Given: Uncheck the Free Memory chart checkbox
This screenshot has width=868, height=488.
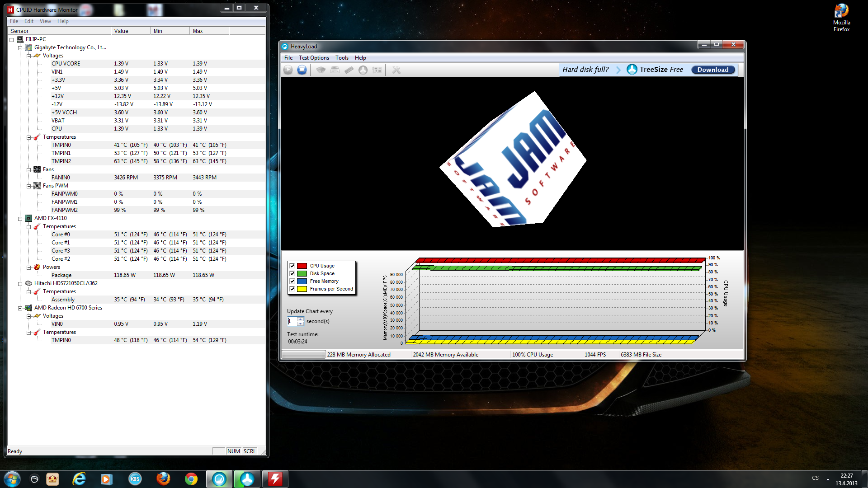Looking at the screenshot, I should 292,281.
